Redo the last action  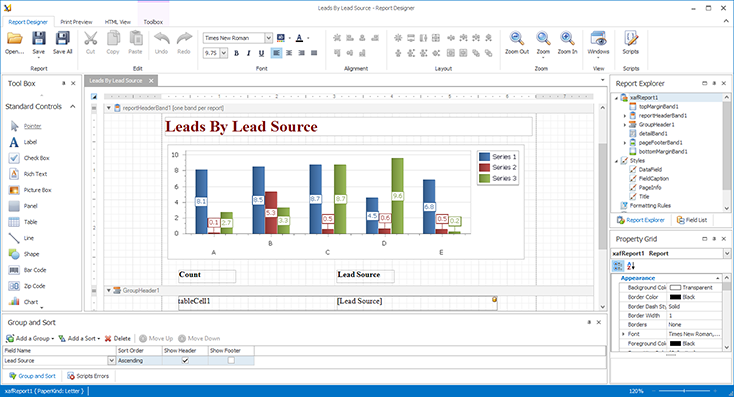(x=184, y=39)
